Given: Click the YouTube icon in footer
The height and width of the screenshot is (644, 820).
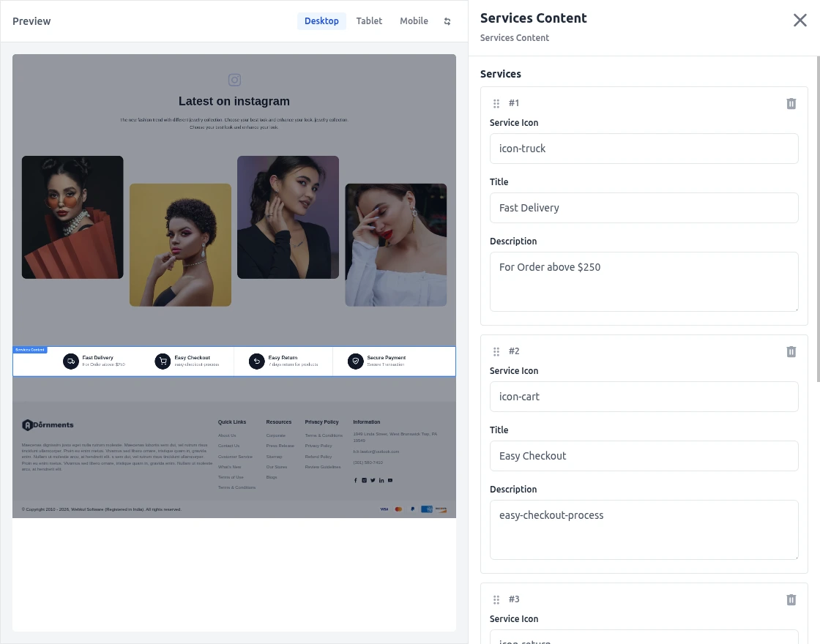Looking at the screenshot, I should point(390,480).
